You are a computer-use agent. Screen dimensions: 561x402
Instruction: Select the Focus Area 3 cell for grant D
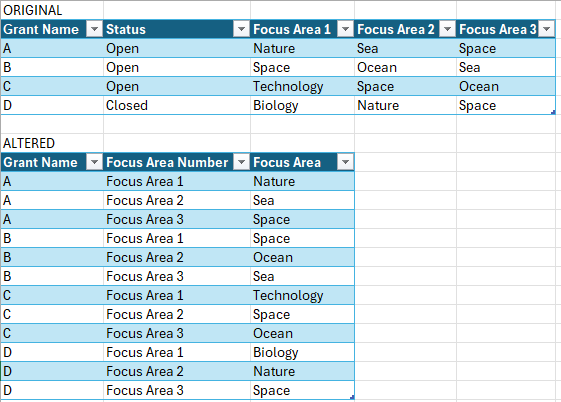click(x=177, y=391)
